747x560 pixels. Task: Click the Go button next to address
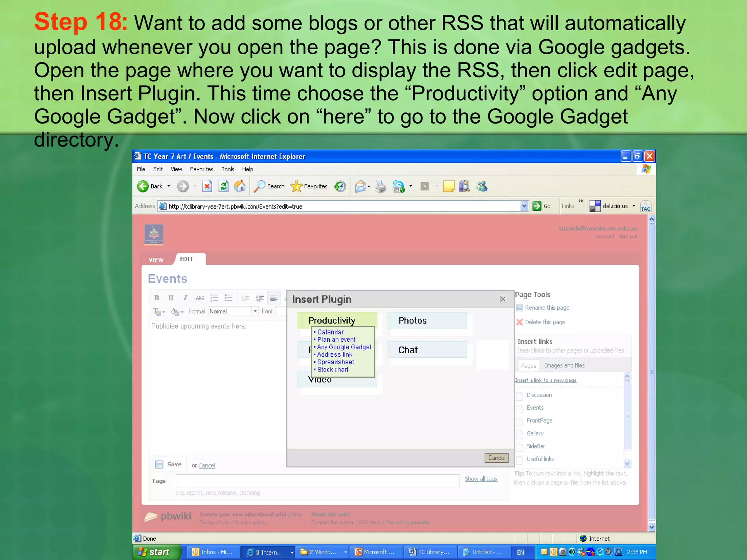point(542,206)
